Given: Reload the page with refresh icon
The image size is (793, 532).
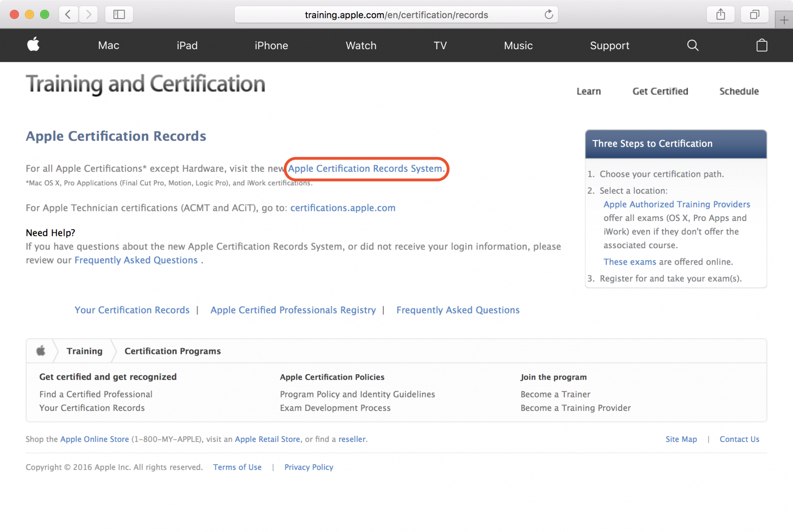Looking at the screenshot, I should [x=548, y=15].
